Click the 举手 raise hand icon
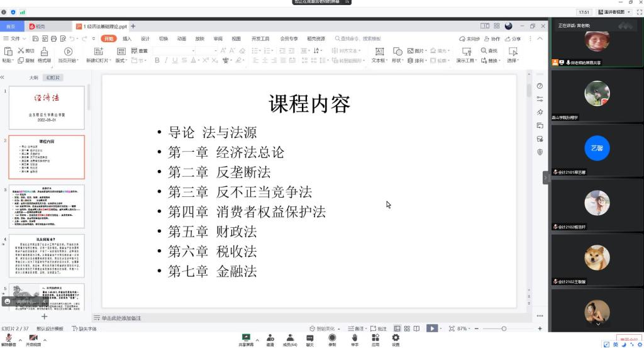 tap(355, 338)
